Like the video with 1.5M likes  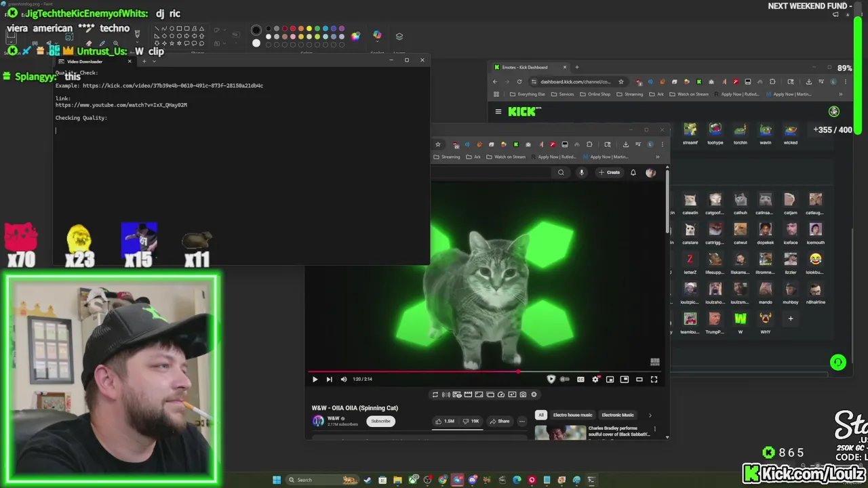point(444,421)
